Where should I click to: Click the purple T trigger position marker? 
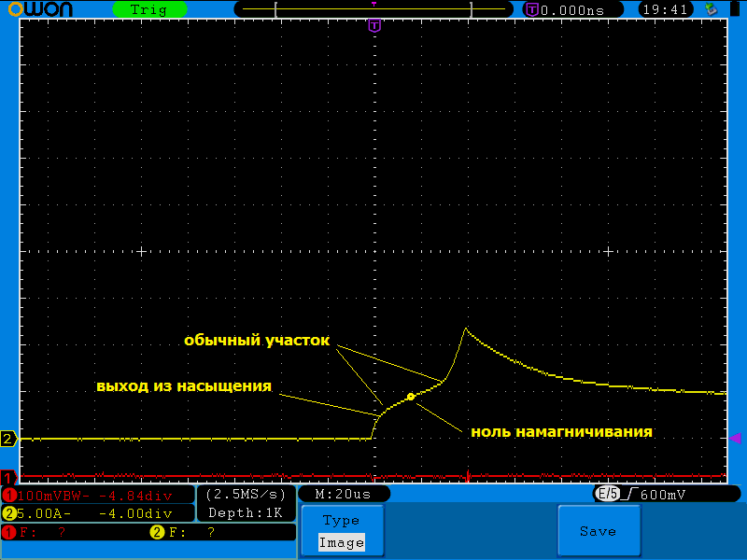[x=374, y=25]
